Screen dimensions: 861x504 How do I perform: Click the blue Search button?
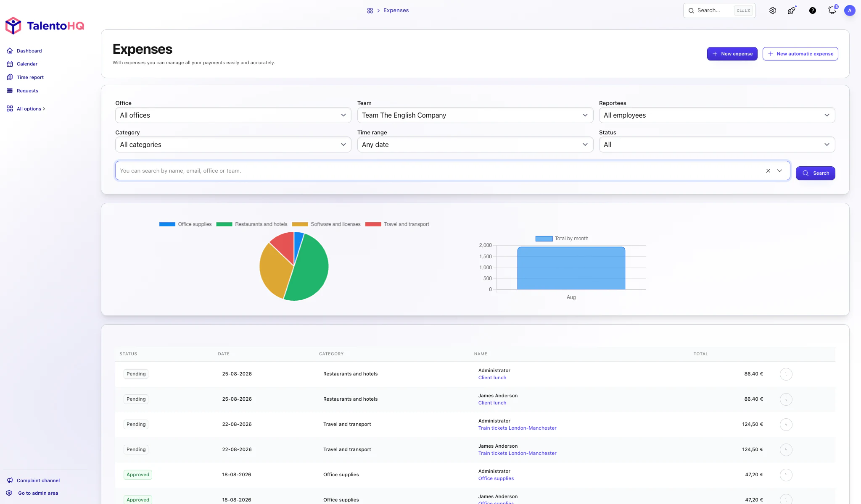point(816,173)
